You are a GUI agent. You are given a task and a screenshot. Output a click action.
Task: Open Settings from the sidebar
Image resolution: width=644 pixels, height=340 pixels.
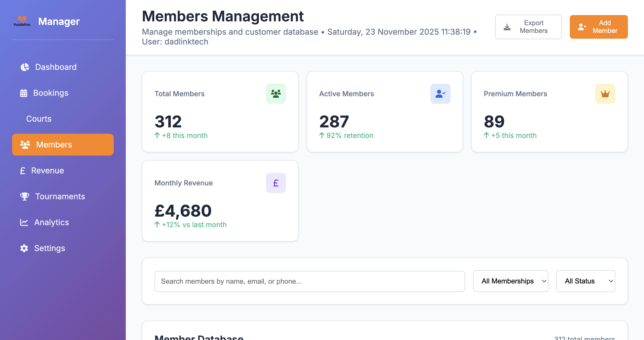point(63,248)
